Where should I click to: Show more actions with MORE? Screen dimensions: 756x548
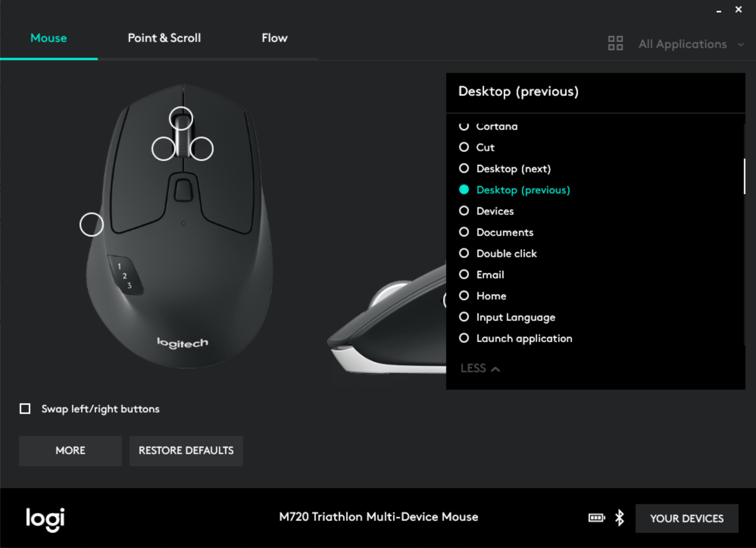tap(70, 451)
